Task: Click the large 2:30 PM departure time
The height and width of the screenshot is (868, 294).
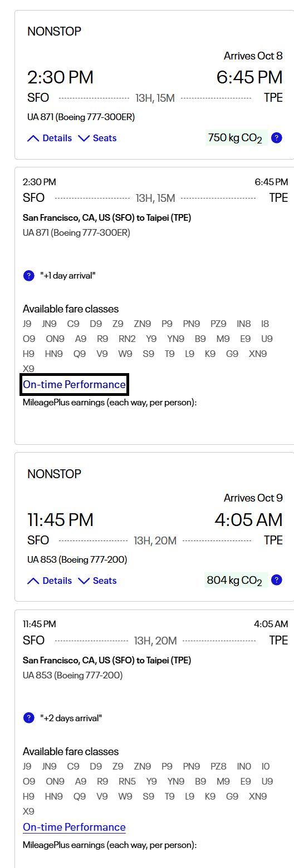Action: (x=60, y=77)
